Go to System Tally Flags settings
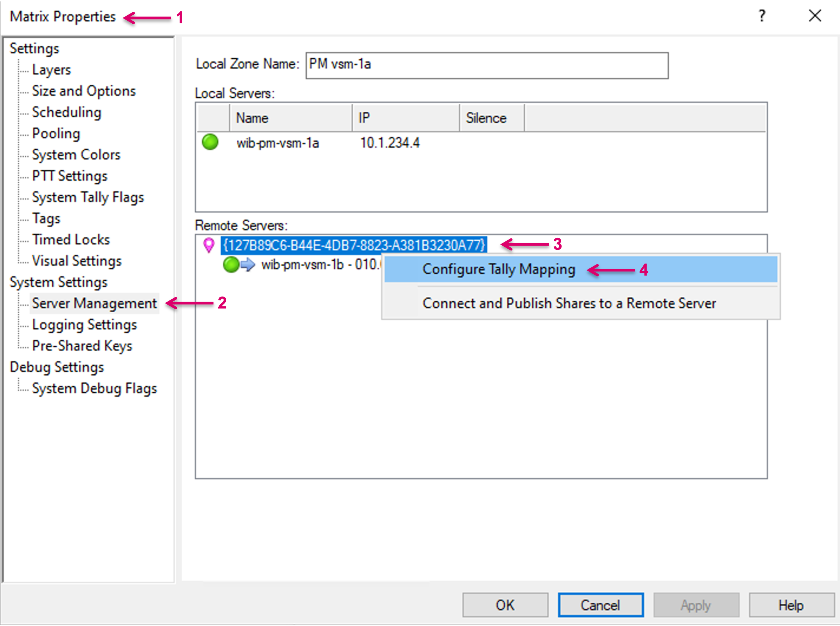The image size is (840, 626). (x=88, y=197)
